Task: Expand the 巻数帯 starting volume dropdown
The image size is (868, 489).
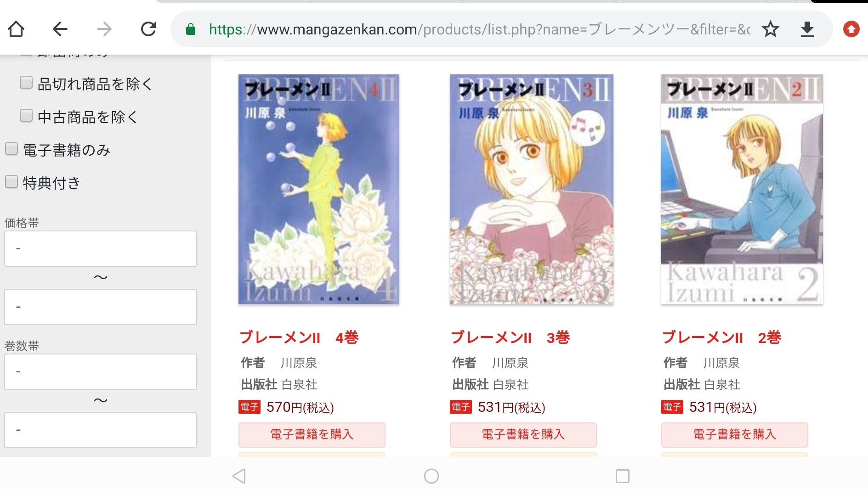Action: 101,371
